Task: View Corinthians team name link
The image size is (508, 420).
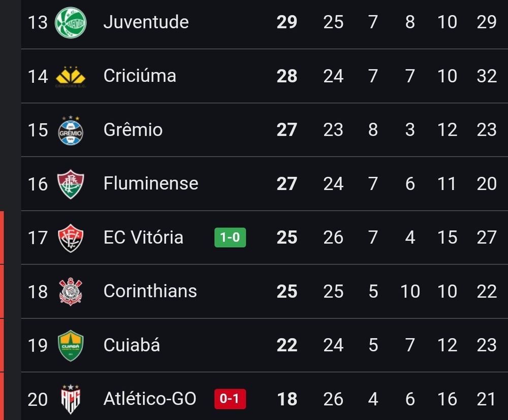Action: pyautogui.click(x=150, y=292)
